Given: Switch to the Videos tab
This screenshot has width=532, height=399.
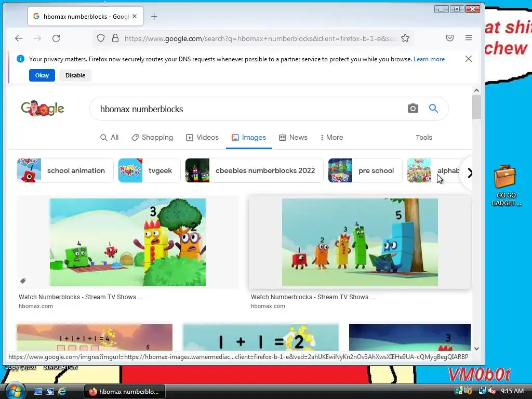Looking at the screenshot, I should pos(202,137).
